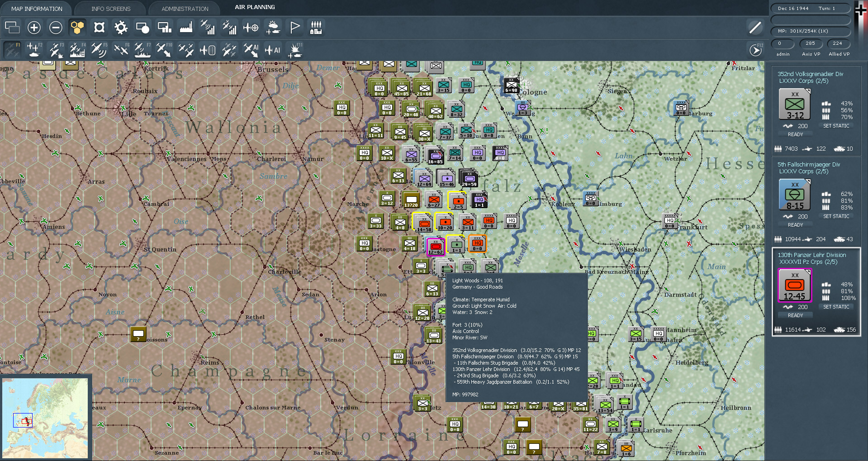Toggle the victory flag locations icon
The width and height of the screenshot is (868, 461).
click(294, 28)
